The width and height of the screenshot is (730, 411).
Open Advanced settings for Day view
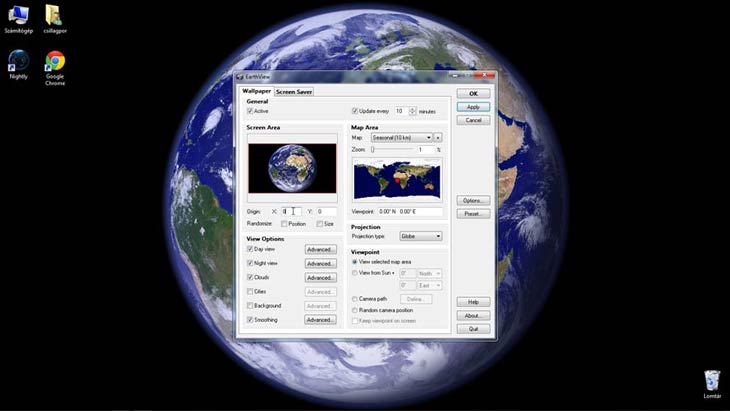[320, 249]
